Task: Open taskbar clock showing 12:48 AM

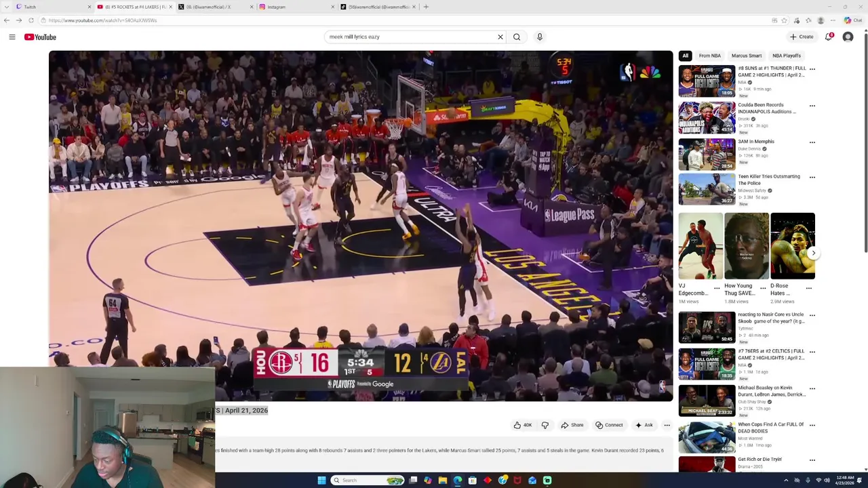Action: pos(845,481)
